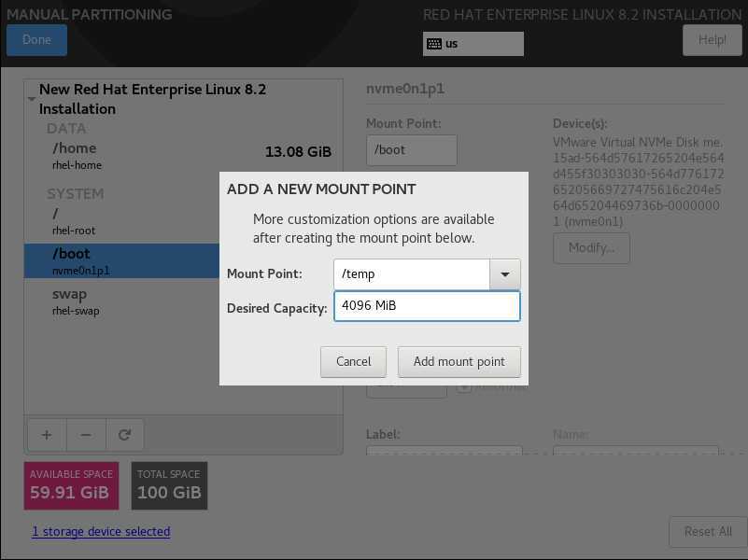Click the us keyboard layout selector
This screenshot has height=560, width=748.
tap(473, 44)
